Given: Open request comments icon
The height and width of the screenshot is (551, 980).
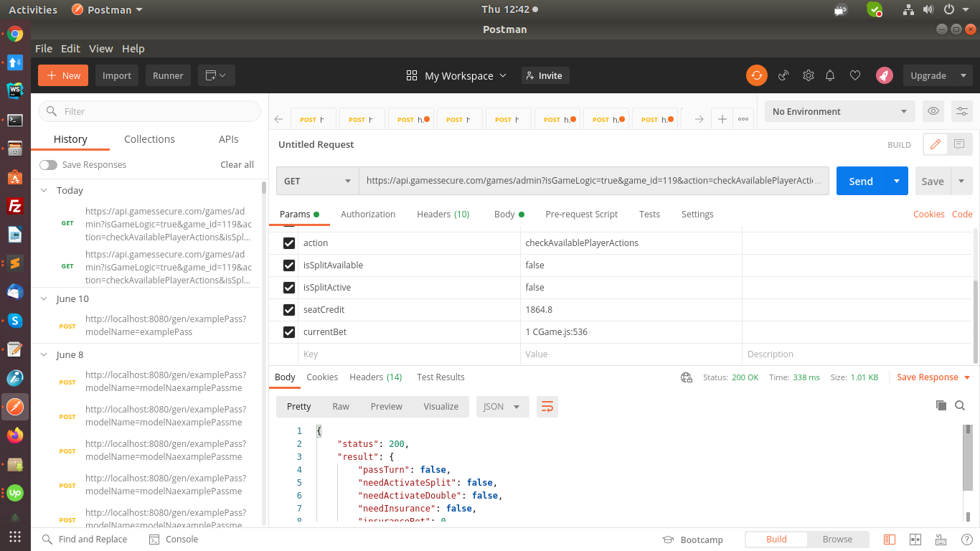Looking at the screenshot, I should pyautogui.click(x=959, y=144).
